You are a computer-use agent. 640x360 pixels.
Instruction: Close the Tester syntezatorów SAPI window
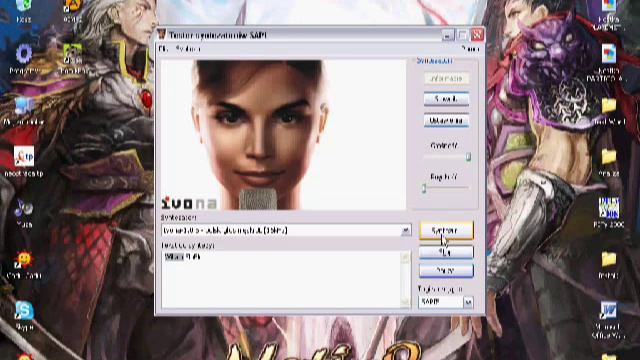click(x=477, y=35)
